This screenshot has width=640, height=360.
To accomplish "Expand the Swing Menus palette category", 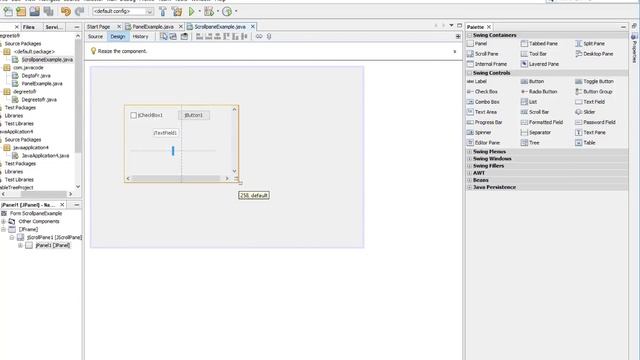I will [469, 152].
